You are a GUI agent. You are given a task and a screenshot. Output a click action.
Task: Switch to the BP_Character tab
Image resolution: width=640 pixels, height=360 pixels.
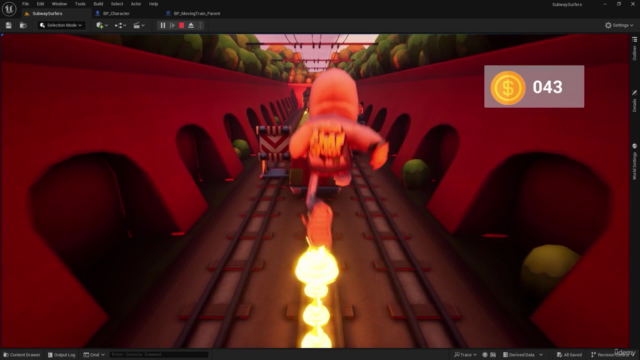click(x=113, y=13)
